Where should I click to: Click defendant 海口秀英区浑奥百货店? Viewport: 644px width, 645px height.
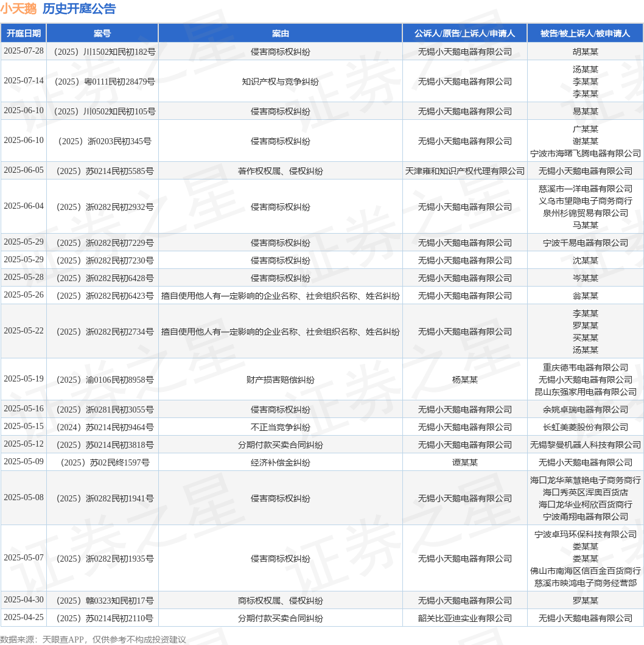[x=585, y=492]
